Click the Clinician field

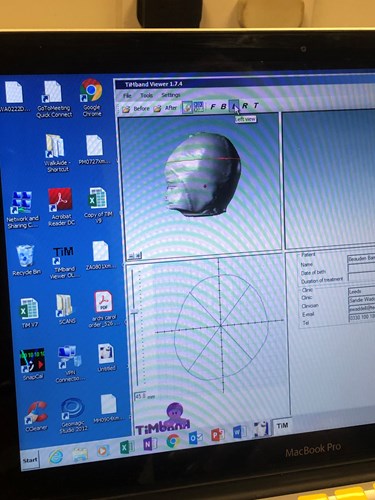tap(362, 300)
